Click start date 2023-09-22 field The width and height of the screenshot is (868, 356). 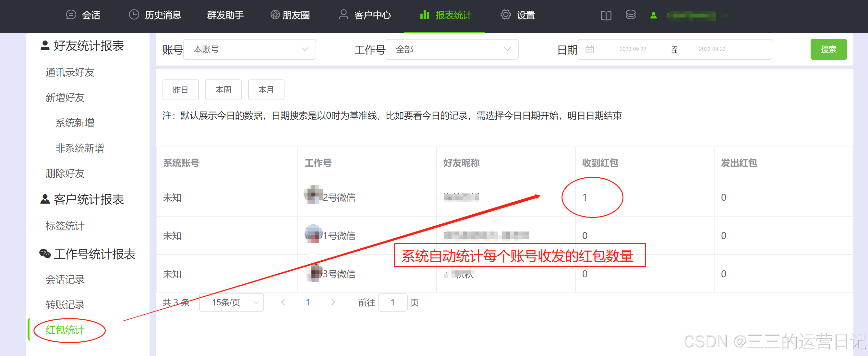click(633, 49)
